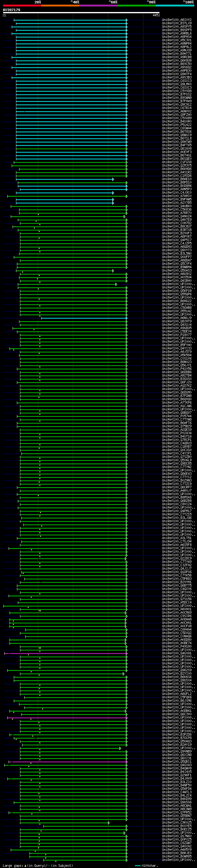Select hit label UniRef100_Q5GAS3
The width and height of the screenshot is (197, 868).
[x=176, y=271]
